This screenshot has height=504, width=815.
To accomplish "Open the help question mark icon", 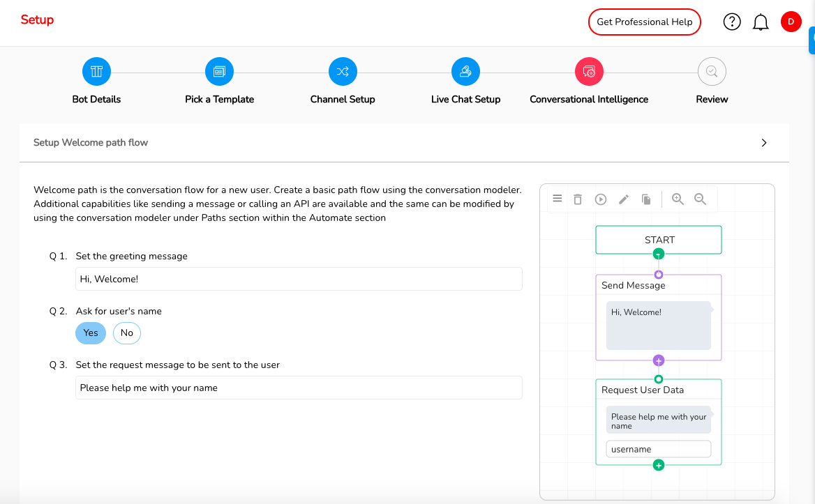I will pos(732,22).
